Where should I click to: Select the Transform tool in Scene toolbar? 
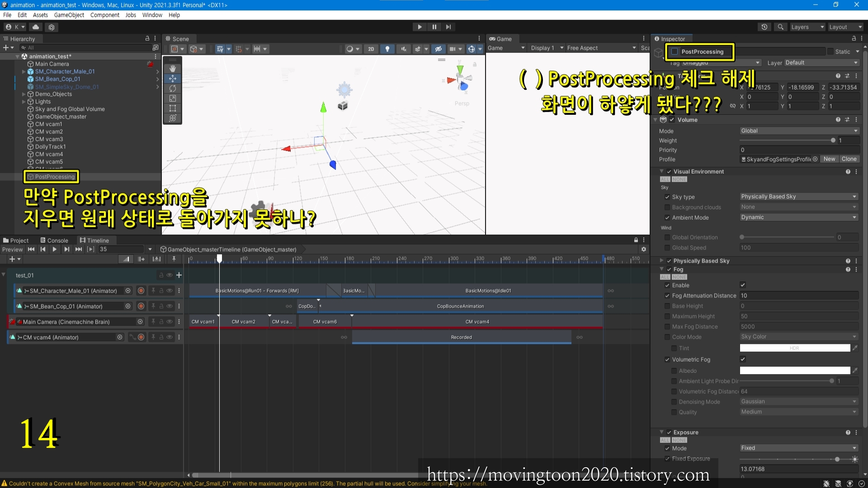[172, 118]
